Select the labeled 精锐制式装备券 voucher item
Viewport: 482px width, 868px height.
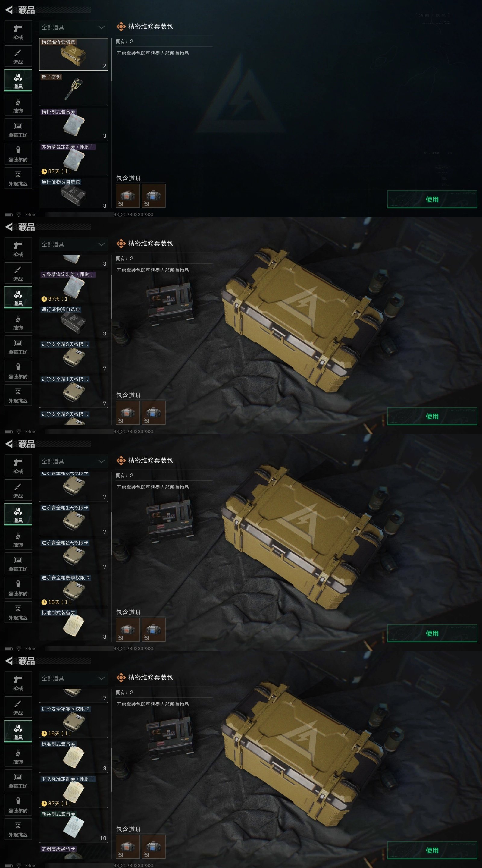click(74, 124)
